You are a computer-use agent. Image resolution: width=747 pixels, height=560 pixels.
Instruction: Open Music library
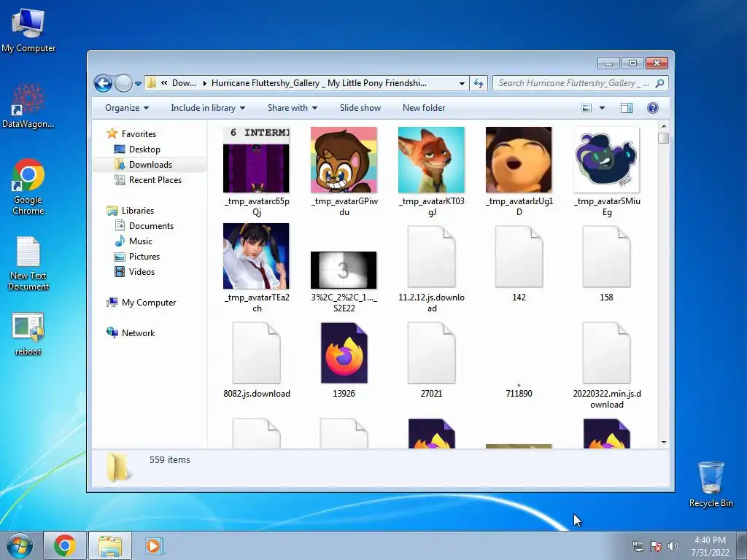click(x=141, y=241)
